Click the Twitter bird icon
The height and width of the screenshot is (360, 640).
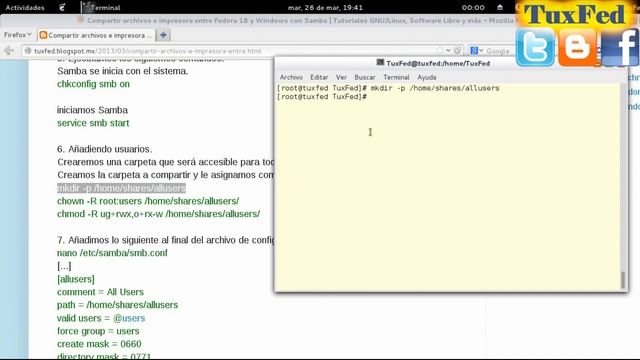535,47
